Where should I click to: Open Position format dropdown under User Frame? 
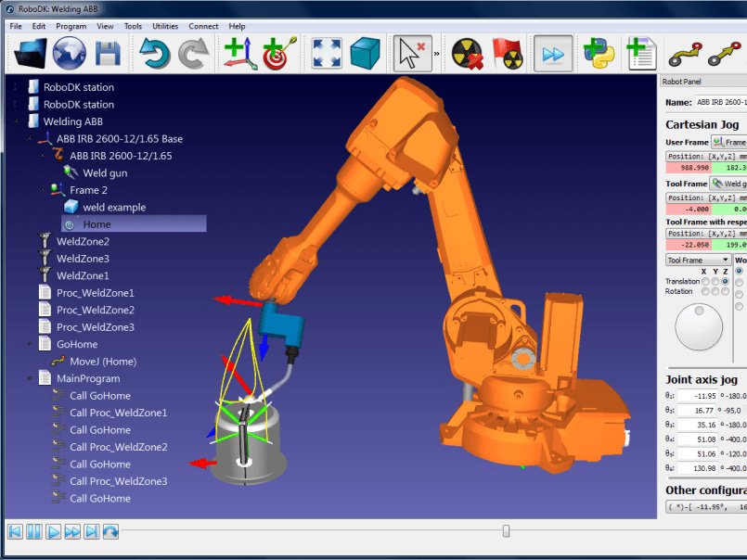coord(706,156)
